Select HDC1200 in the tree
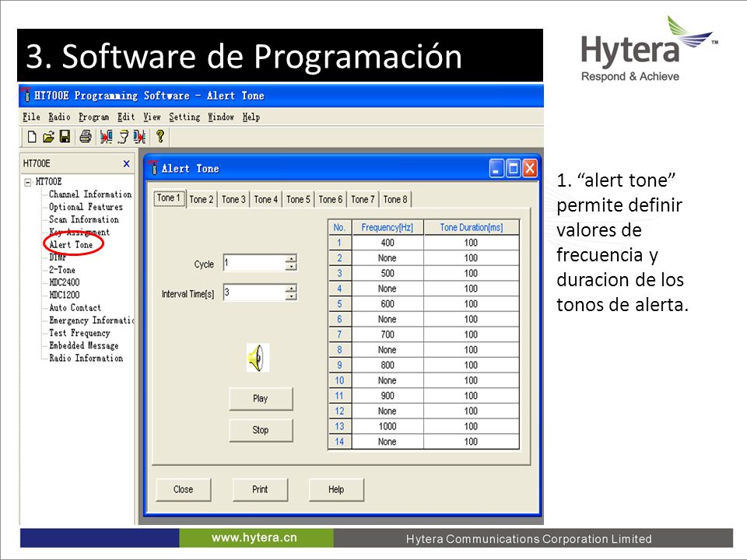Image resolution: width=747 pixels, height=560 pixels. (65, 296)
